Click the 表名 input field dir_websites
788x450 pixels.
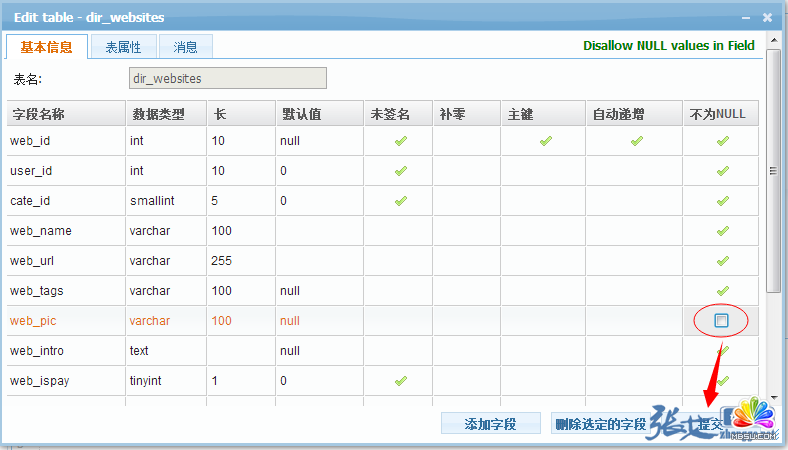click(x=228, y=78)
